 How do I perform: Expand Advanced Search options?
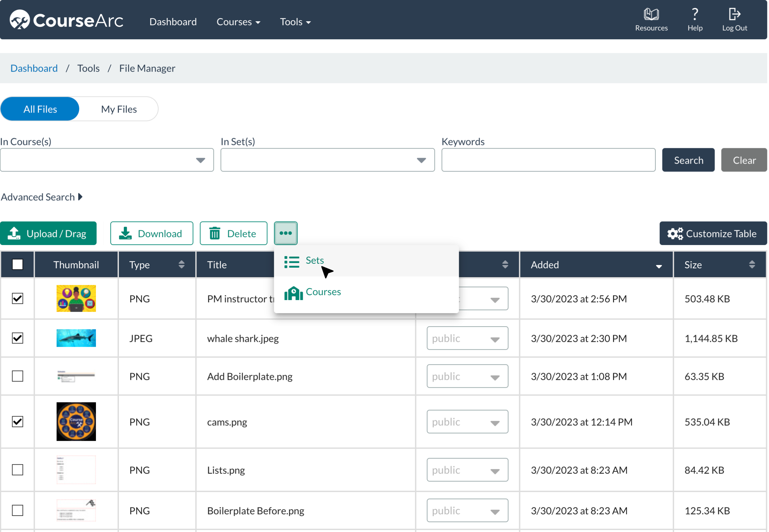click(42, 197)
